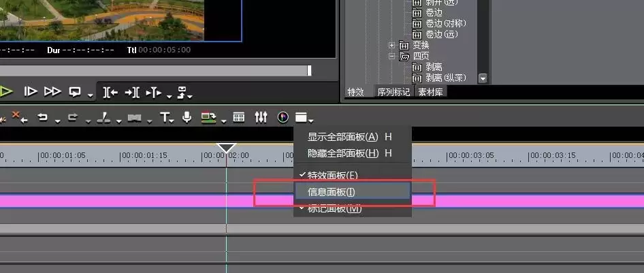Image resolution: width=644 pixels, height=273 pixels.
Task: Click the add cut point icon
Action: click(x=103, y=118)
